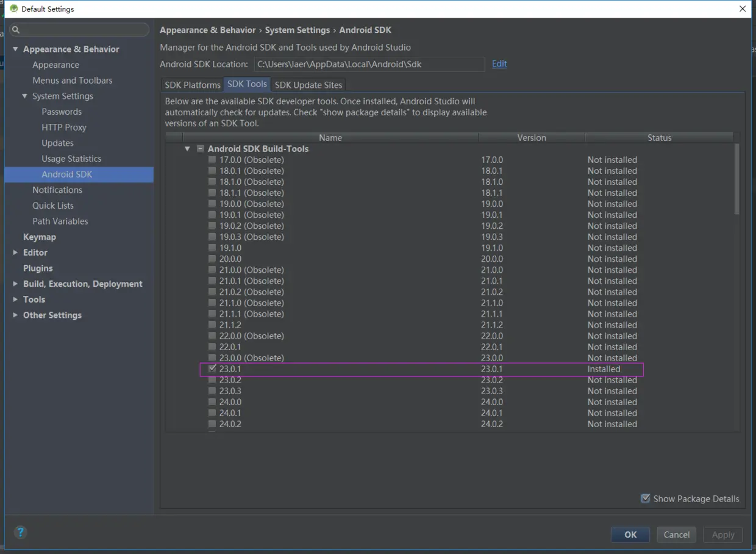Click the SDK tools list vertical scrollbar
756x554 pixels.
(x=736, y=179)
